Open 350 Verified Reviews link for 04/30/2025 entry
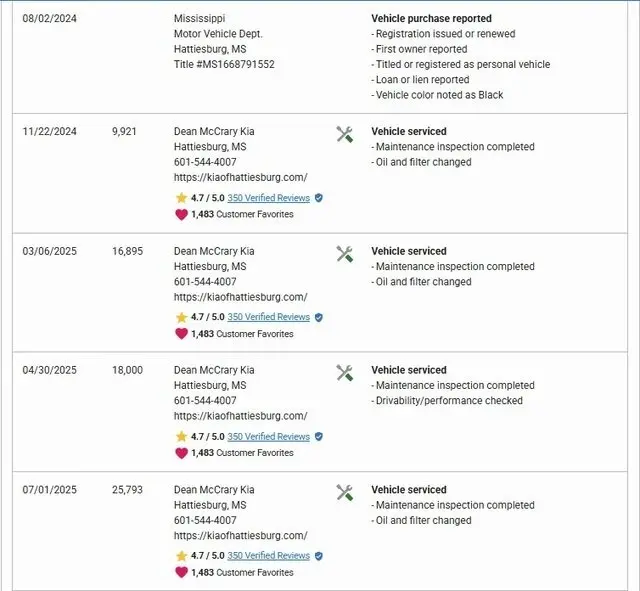Viewport: 640px width, 591px height. coord(268,437)
